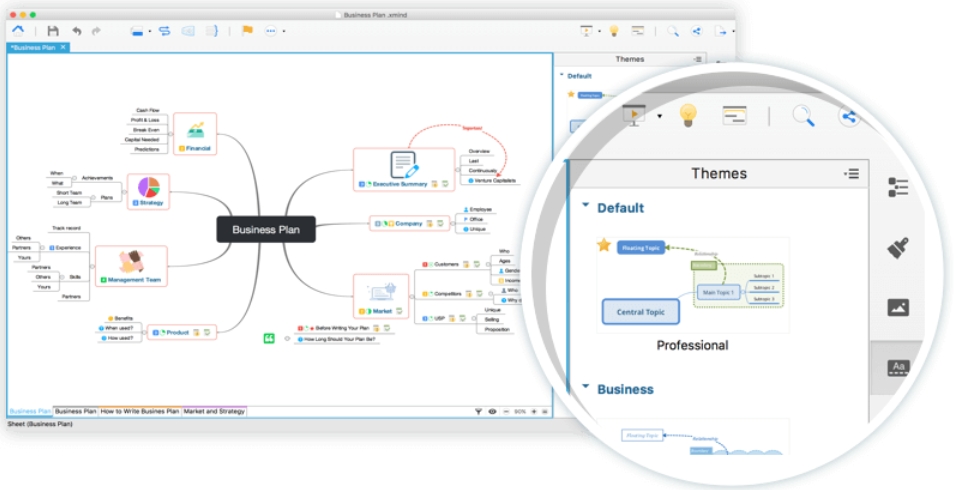This screenshot has height=490, width=961.
Task: Open the Topic insert dropdown arrow
Action: coord(150,31)
